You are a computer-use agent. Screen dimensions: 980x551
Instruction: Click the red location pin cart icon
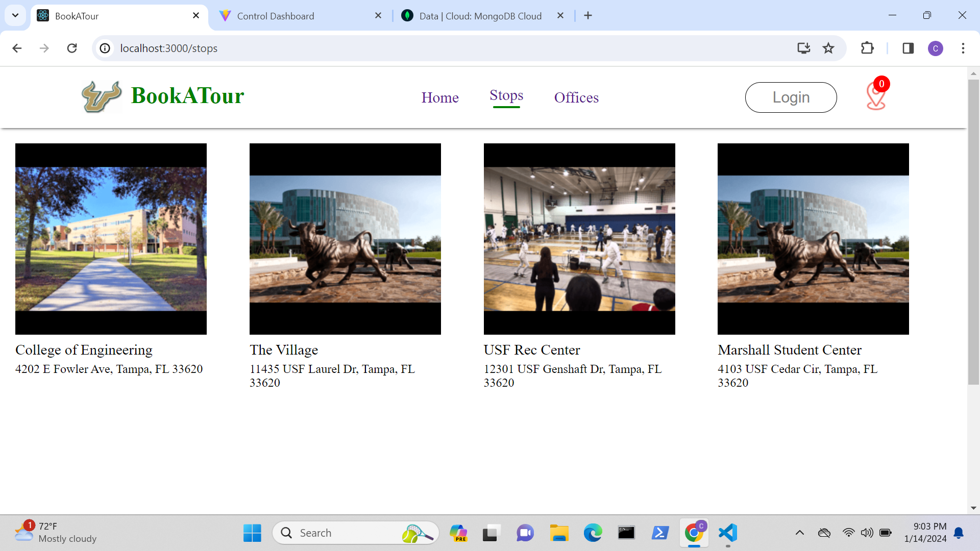pyautogui.click(x=876, y=96)
